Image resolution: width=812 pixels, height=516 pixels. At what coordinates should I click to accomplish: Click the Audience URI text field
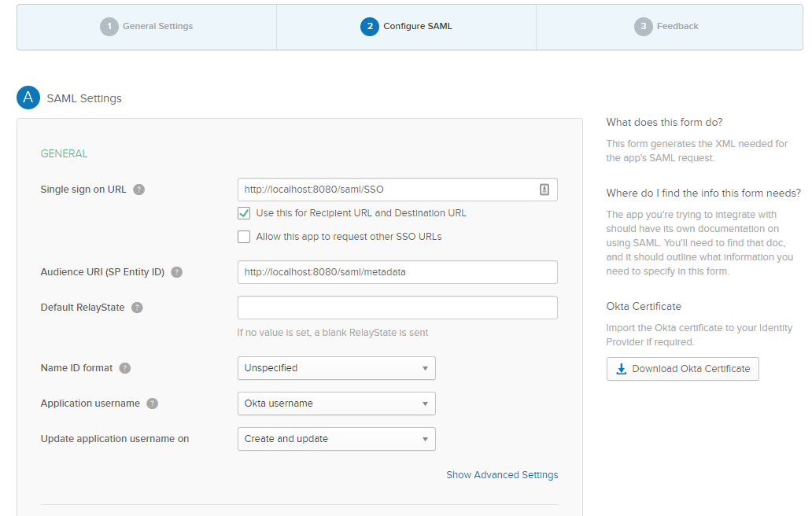397,272
